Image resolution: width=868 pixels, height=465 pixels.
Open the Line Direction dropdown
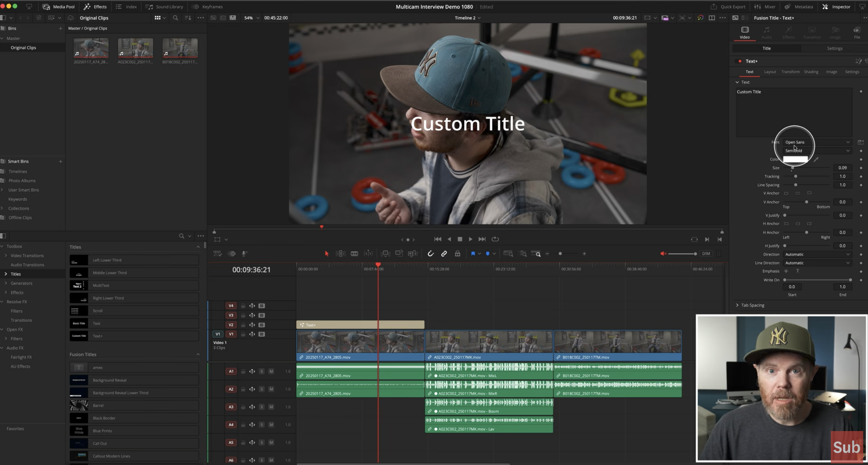(817, 263)
